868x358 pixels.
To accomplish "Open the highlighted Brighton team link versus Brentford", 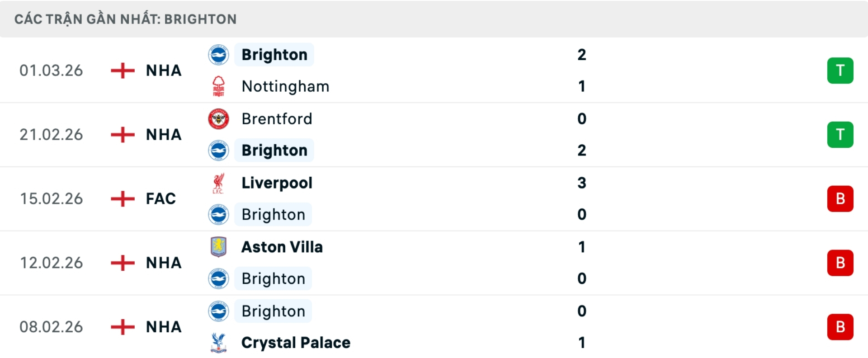I will click(274, 151).
